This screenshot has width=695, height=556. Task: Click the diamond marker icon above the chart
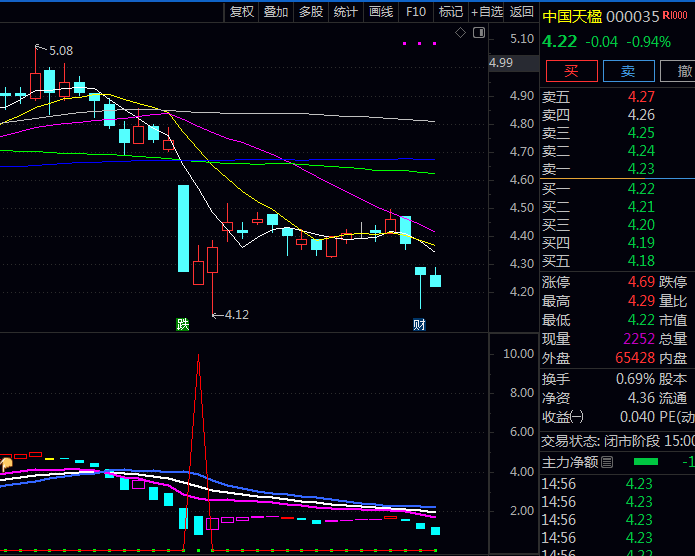(x=460, y=33)
